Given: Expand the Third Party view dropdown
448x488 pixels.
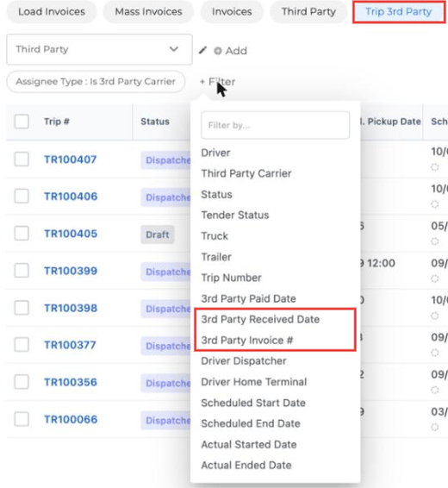Looking at the screenshot, I should [x=99, y=49].
